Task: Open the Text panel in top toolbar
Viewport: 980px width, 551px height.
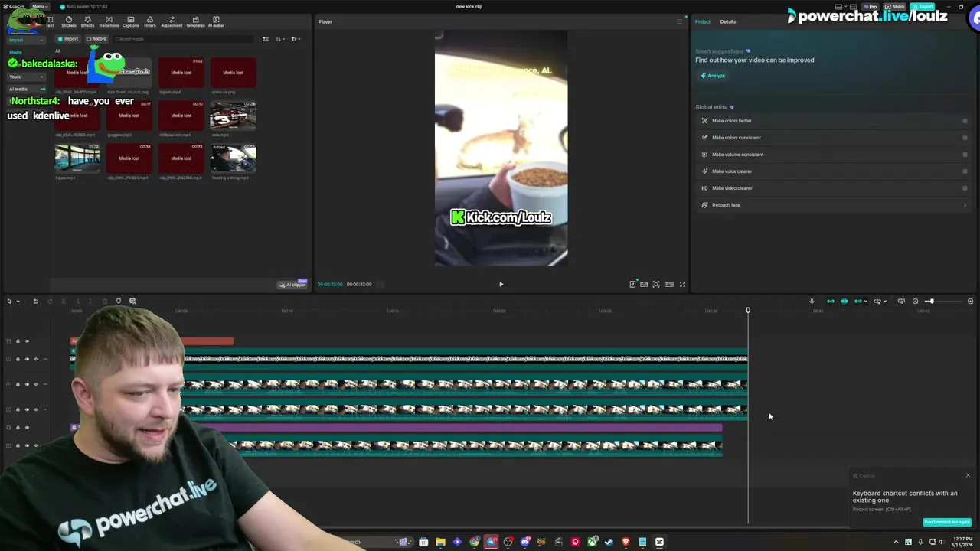Action: coord(50,21)
